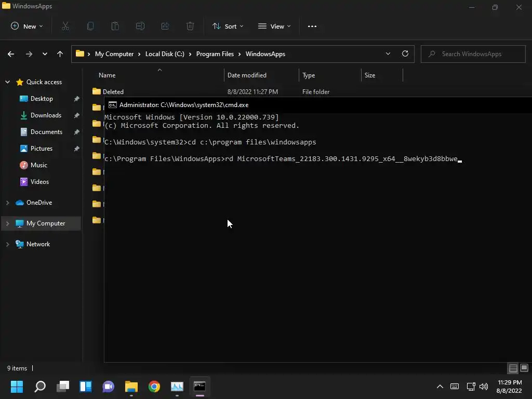532x399 pixels.
Task: Open volume control in system tray
Action: (484, 387)
